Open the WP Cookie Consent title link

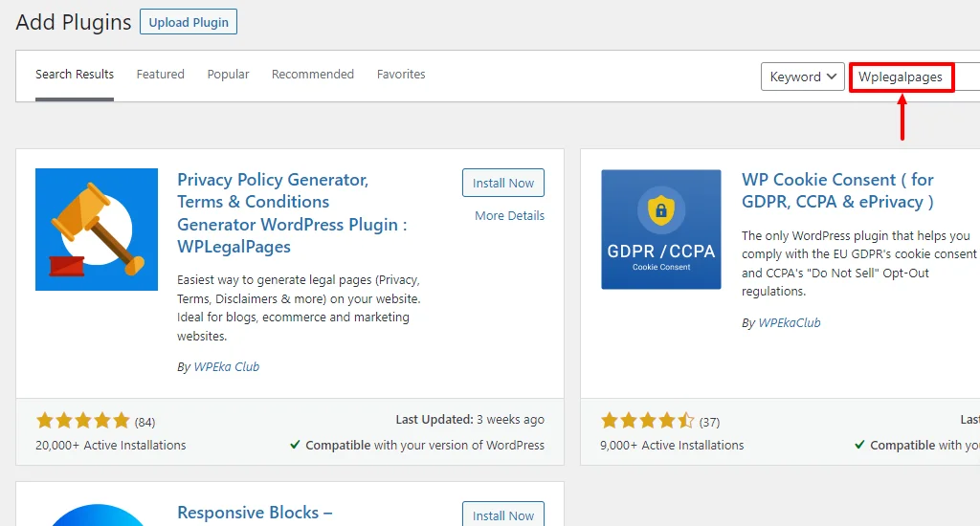point(837,190)
